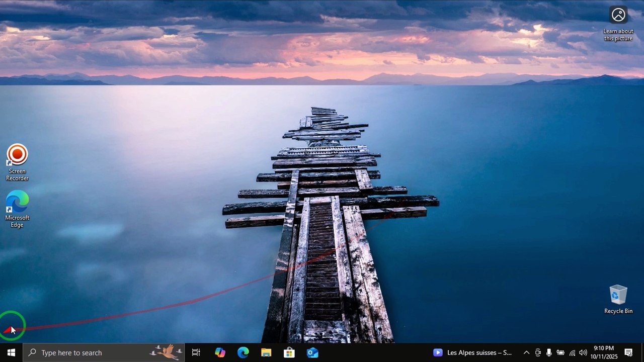This screenshot has height=362, width=644.
Task: Open File Explorer from the taskbar
Action: (266, 352)
